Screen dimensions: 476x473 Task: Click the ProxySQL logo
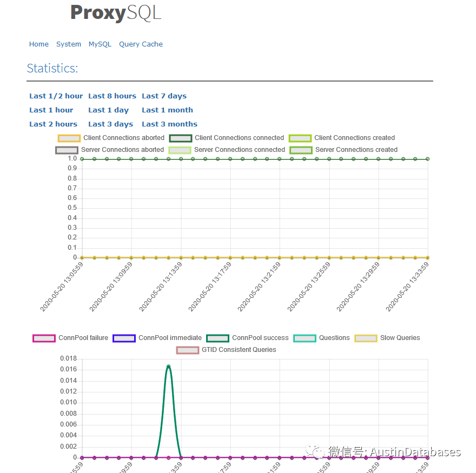pos(116,13)
